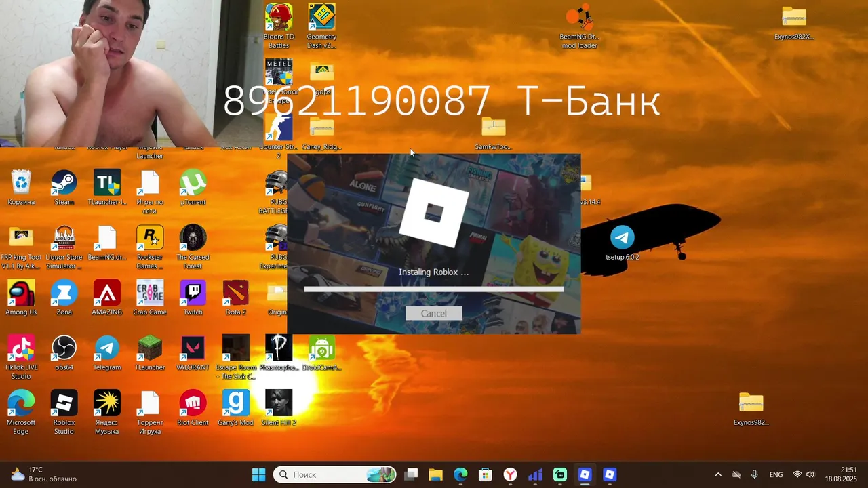868x488 pixels.
Task: Open Telegram desktop shortcut
Action: pyautogui.click(x=107, y=353)
